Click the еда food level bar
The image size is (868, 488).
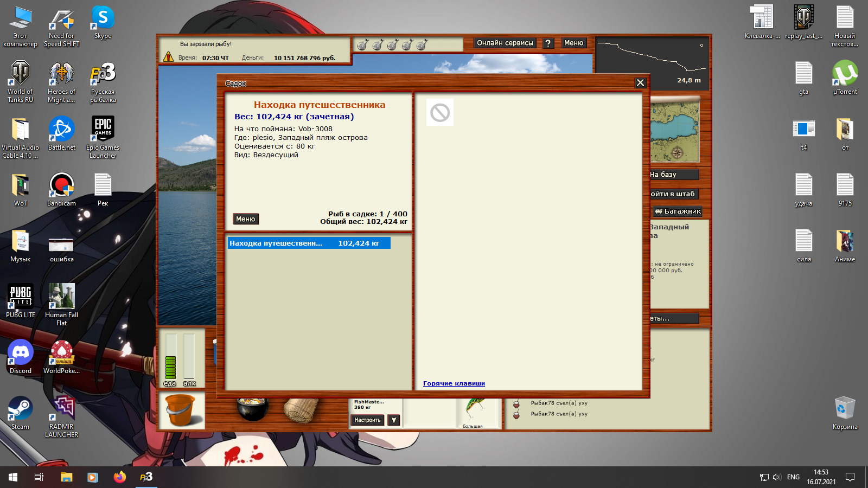pyautogui.click(x=170, y=356)
